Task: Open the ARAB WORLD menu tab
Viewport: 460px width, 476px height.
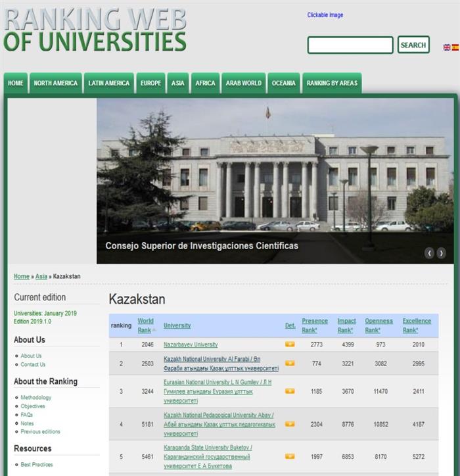Action: tap(244, 83)
